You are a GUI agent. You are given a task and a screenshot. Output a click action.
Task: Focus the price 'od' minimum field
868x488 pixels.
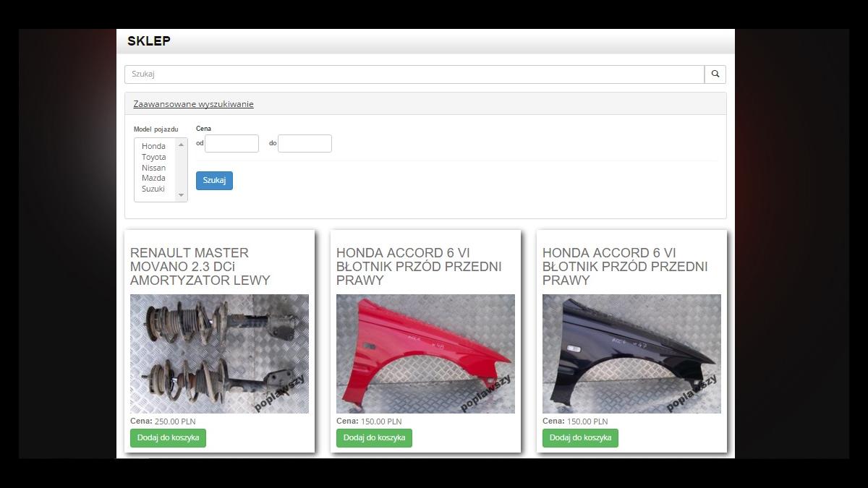coord(231,143)
